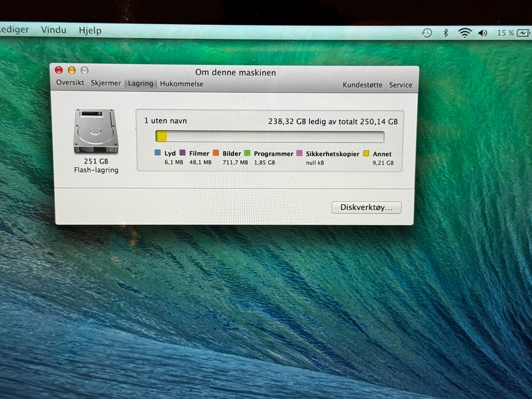532x399 pixels.
Task: Click the blue Lyd color swatch
Action: (x=157, y=153)
